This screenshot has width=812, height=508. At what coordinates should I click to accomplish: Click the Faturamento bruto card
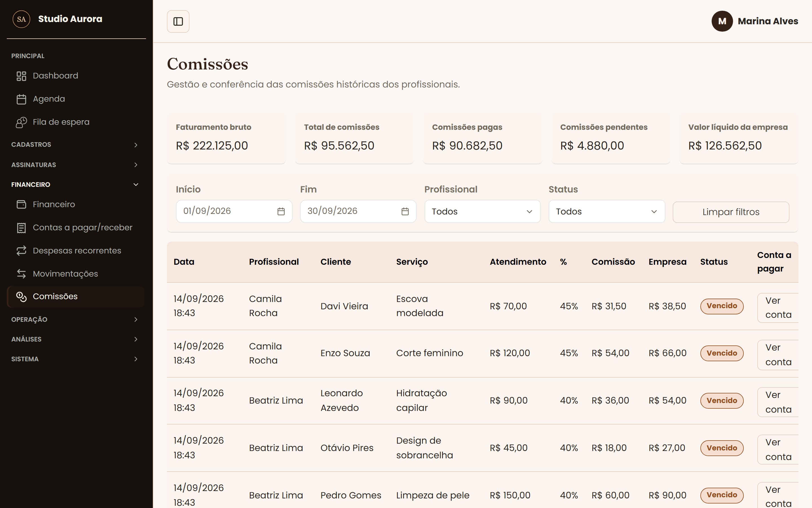coord(226,138)
